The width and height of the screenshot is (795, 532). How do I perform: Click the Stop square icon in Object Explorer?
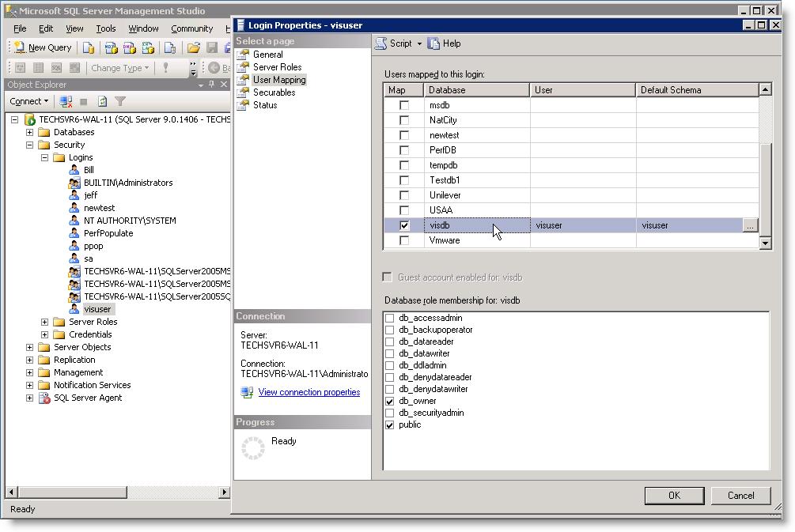click(x=84, y=101)
